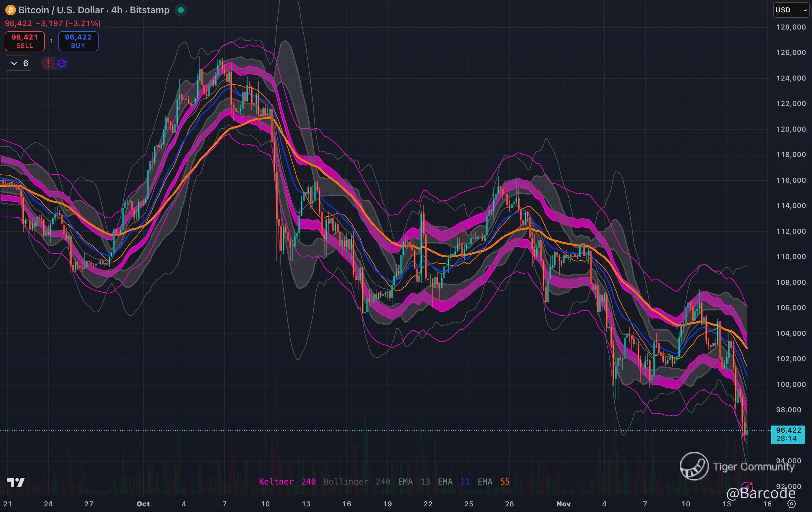Open chart settings hexagon gear icon
812x512 pixels.
(x=791, y=504)
